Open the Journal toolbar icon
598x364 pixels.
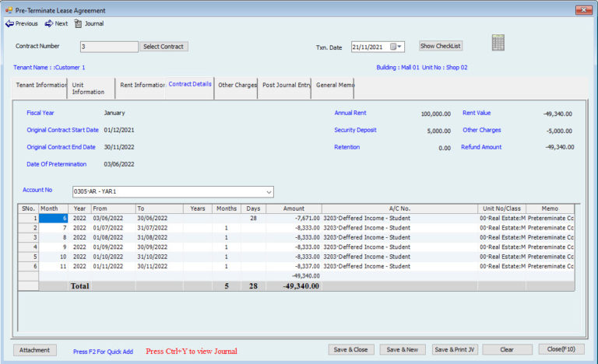click(78, 23)
